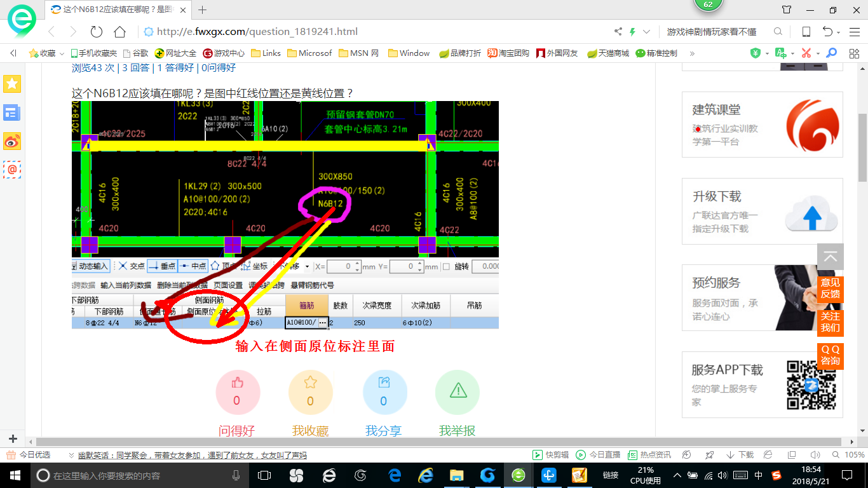This screenshot has width=868, height=488.
Task: Click the search magnifier icon
Action: click(778, 32)
